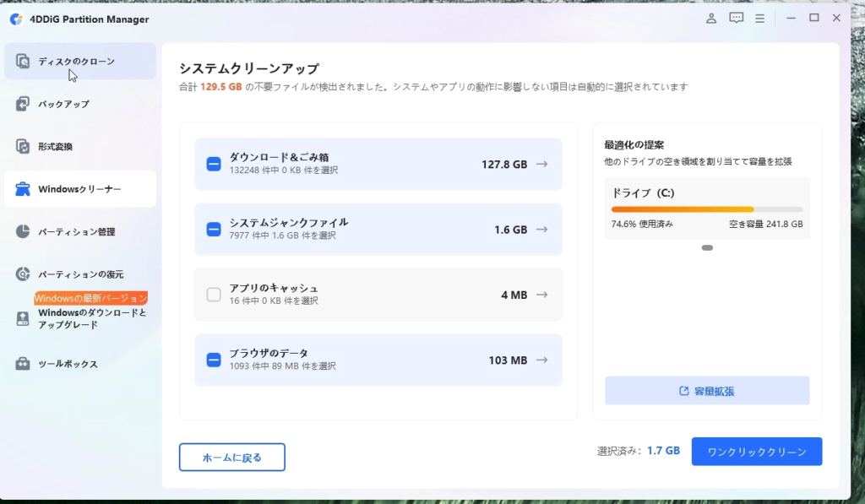The width and height of the screenshot is (865, 504).
Task: Click the partition recovery icon
Action: (23, 274)
